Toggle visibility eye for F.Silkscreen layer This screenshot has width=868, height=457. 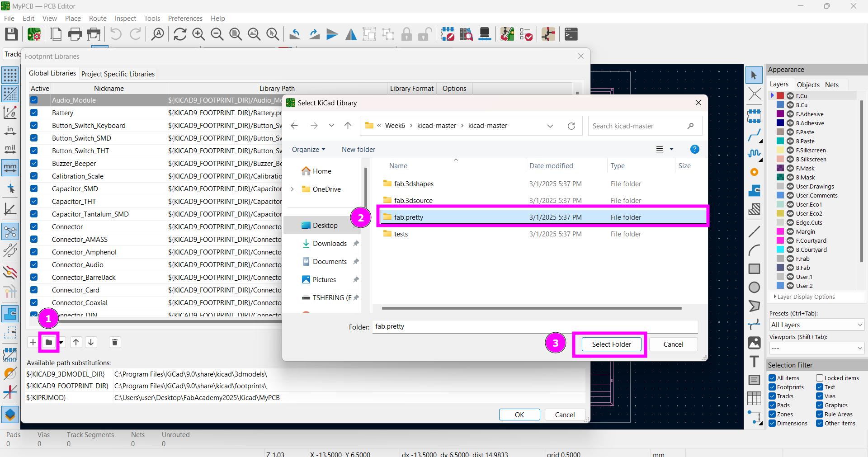point(790,150)
